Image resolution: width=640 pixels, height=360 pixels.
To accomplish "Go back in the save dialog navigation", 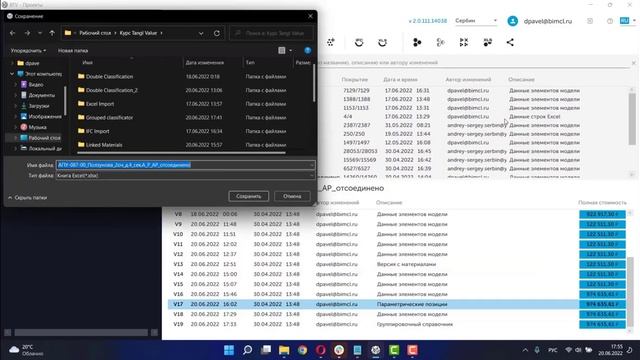I will [13, 33].
